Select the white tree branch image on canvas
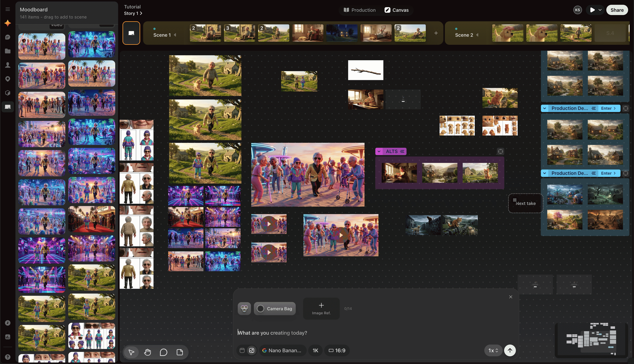 (x=366, y=70)
